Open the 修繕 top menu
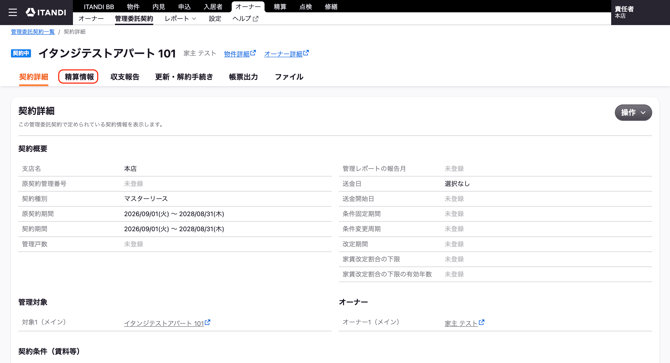This screenshot has height=363, width=670. click(331, 7)
